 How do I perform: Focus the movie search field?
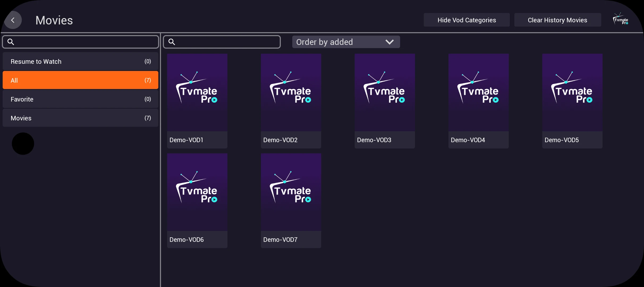pyautogui.click(x=222, y=42)
